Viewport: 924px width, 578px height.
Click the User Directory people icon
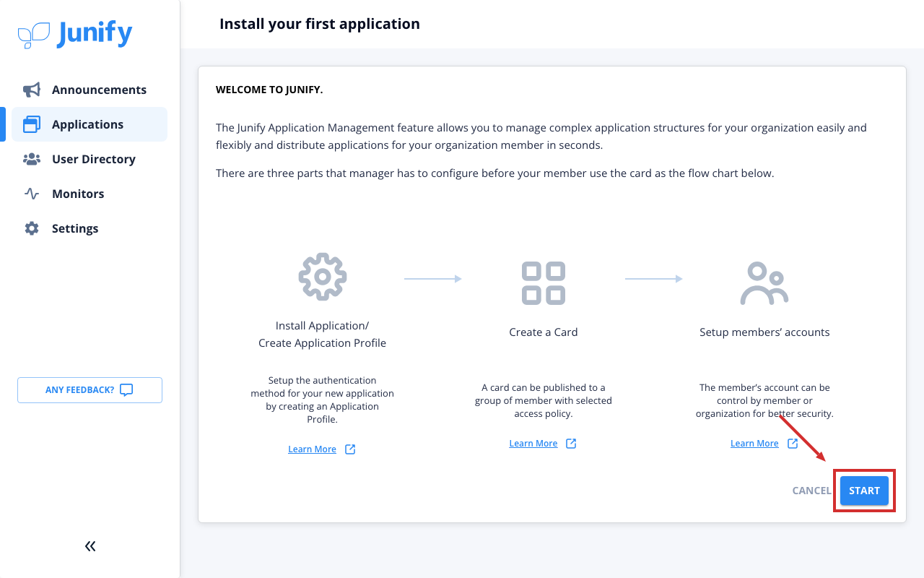tap(32, 159)
